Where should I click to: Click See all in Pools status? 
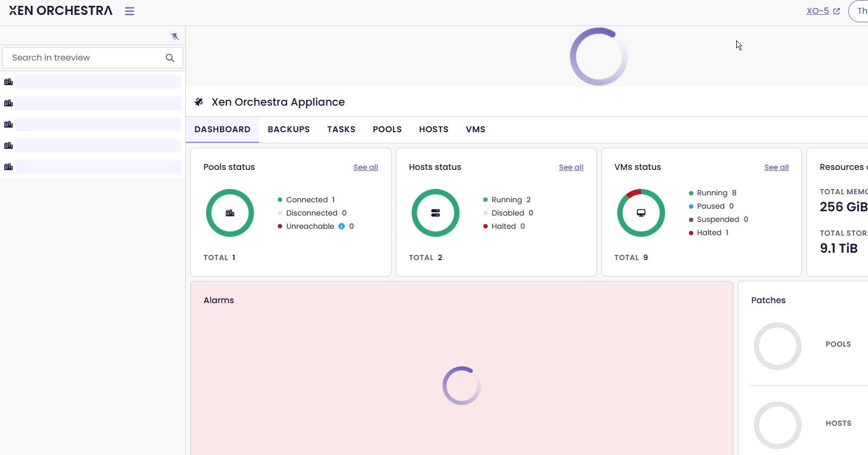(x=365, y=167)
